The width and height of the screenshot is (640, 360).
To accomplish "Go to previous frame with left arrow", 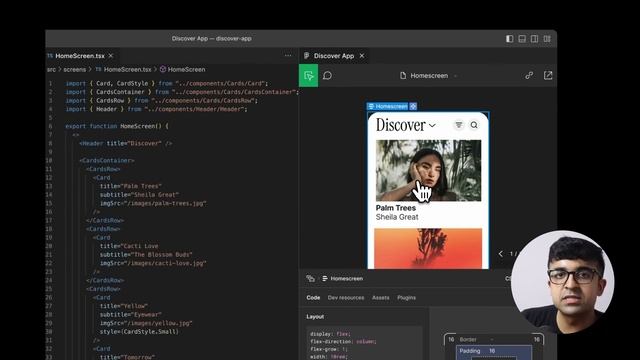I will tap(500, 253).
